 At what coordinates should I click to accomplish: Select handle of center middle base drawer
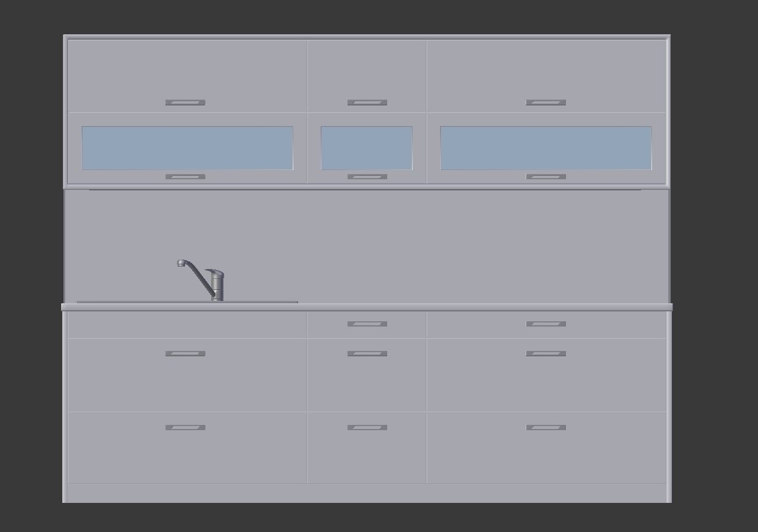pyautogui.click(x=367, y=353)
